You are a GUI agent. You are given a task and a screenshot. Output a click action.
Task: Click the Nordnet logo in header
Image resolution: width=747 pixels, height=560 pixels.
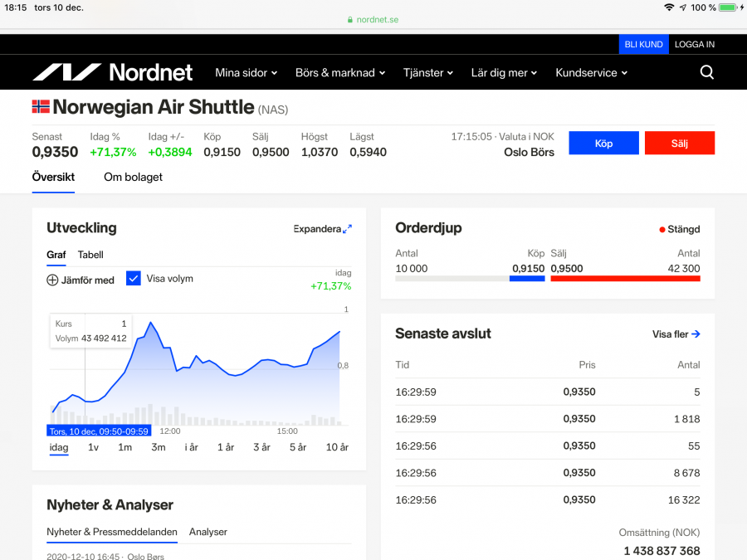(x=112, y=72)
